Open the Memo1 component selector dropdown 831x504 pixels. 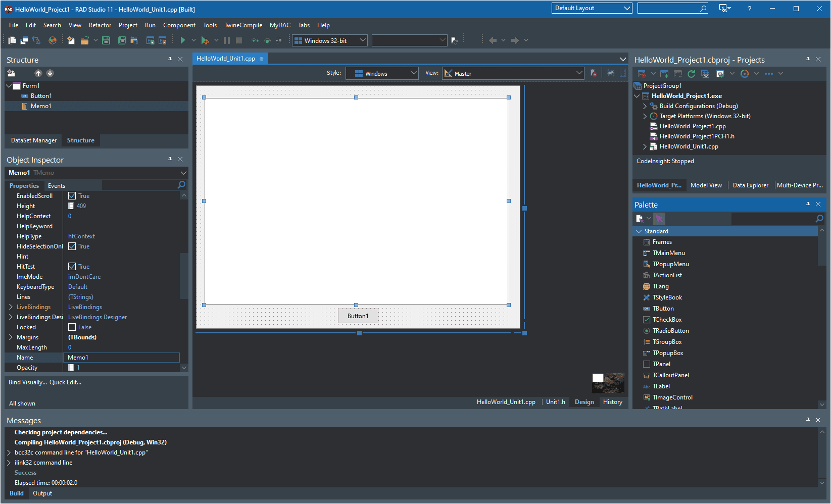183,173
